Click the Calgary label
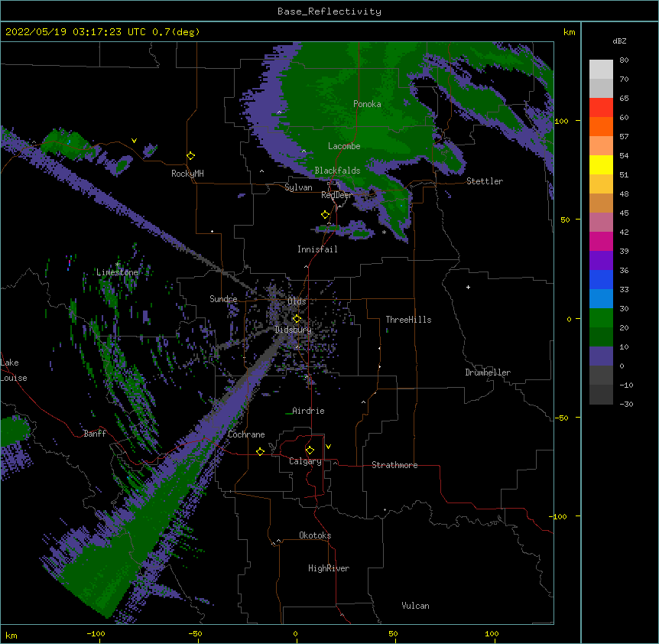The image size is (659, 644). (305, 461)
